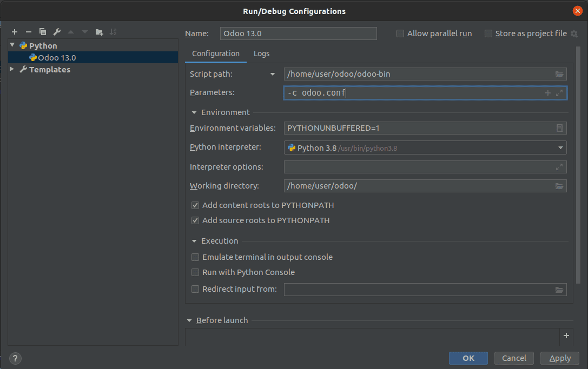The width and height of the screenshot is (588, 369).
Task: Select Odoo 13.0 configuration in tree
Action: (x=93, y=57)
